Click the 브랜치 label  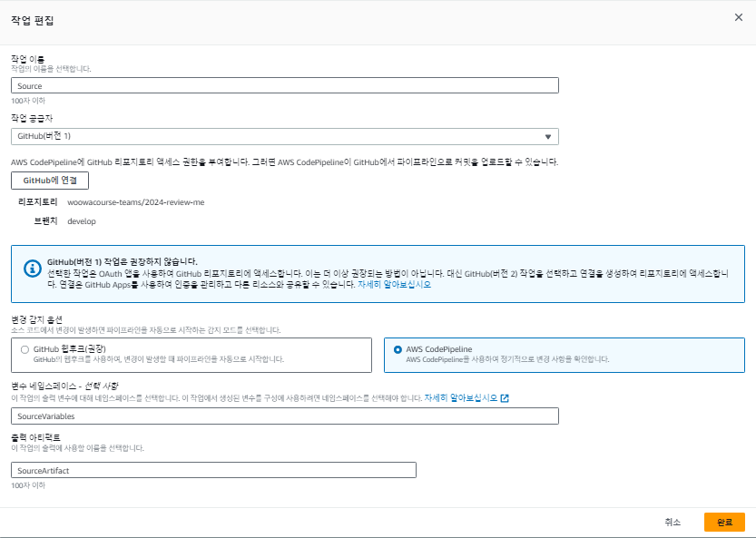point(45,220)
